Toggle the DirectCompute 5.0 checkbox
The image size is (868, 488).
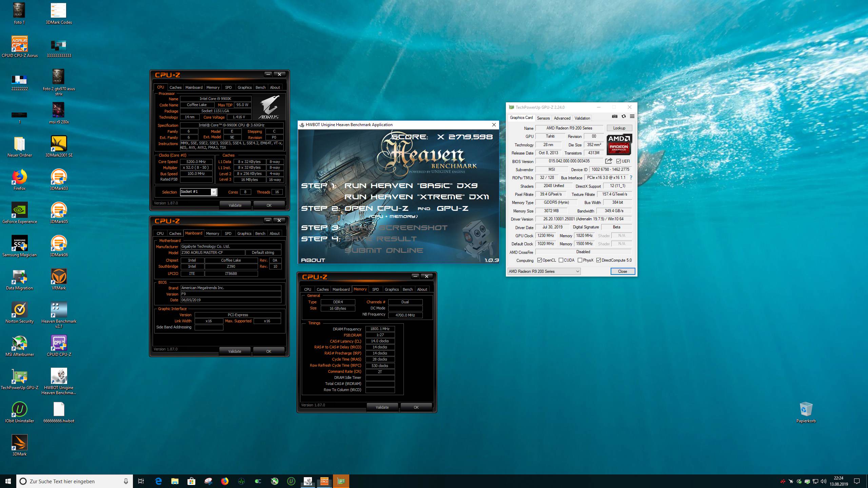(x=598, y=260)
